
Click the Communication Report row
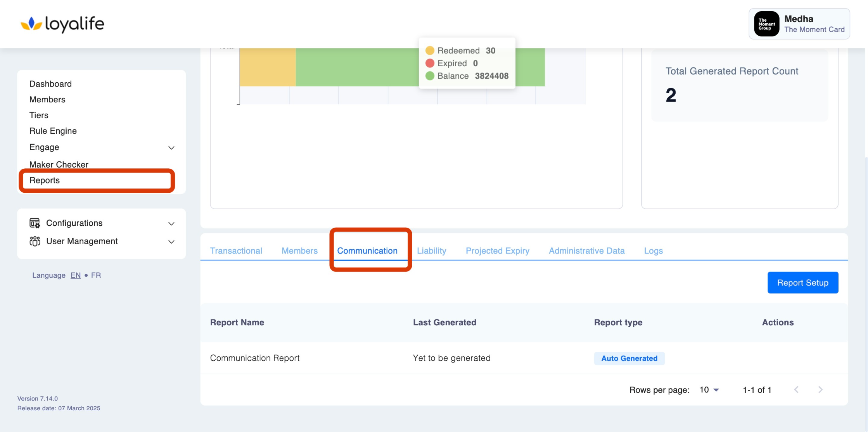click(x=255, y=358)
